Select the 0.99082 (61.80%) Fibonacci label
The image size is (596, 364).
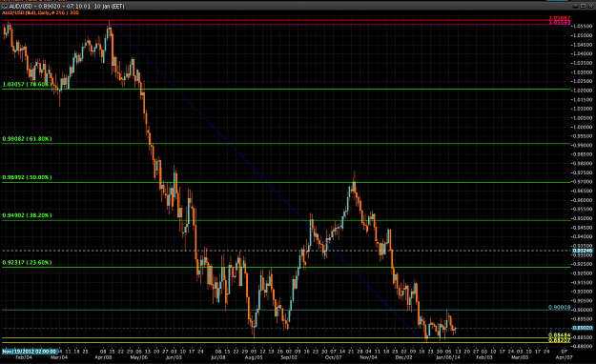coord(27,139)
